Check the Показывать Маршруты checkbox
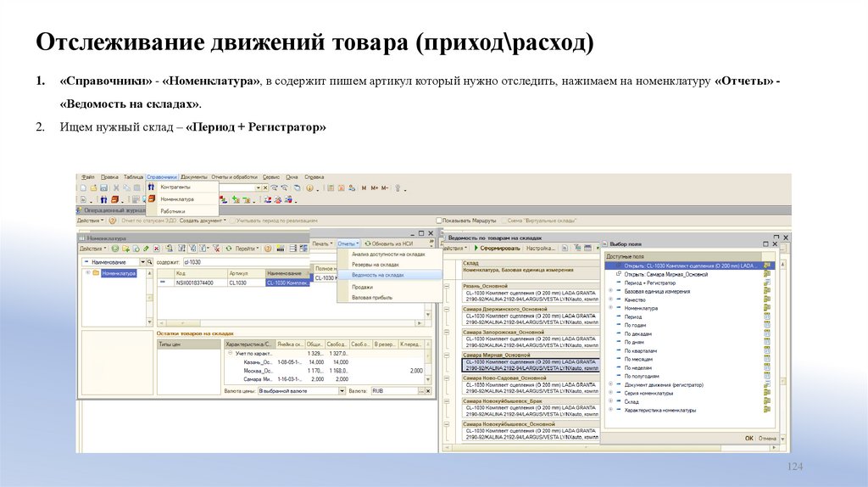Viewport: 868px width, 487px height. tap(439, 221)
